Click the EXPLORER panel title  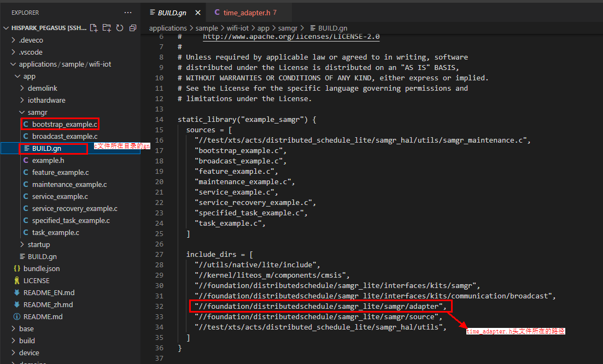tap(25, 13)
